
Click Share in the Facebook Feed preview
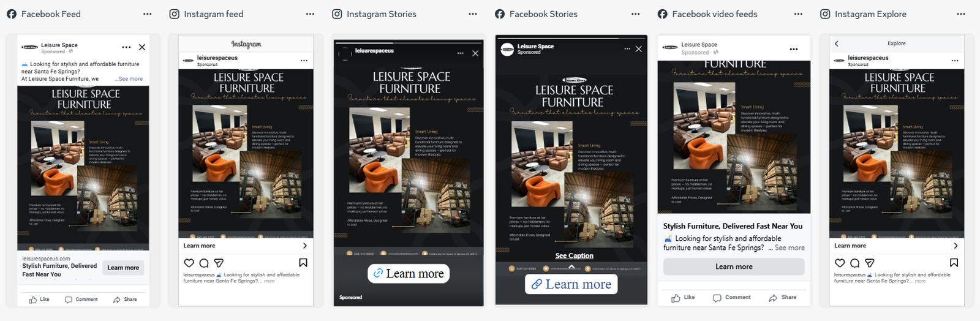coord(125,300)
